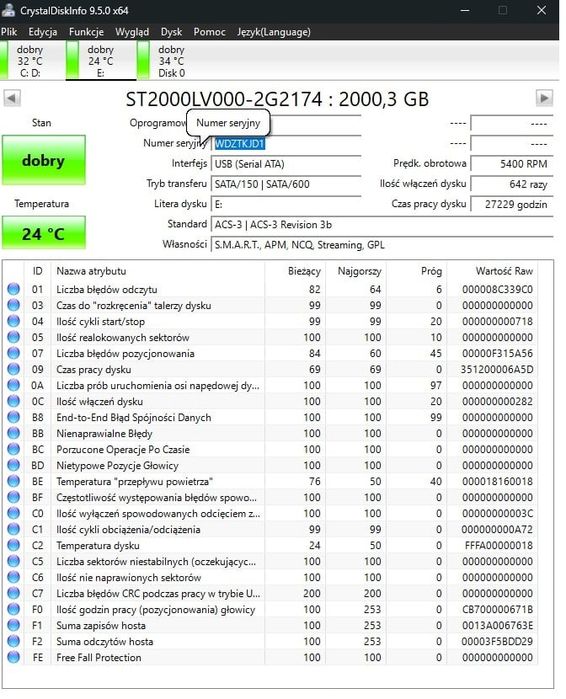This screenshot has height=699, width=566.
Task: Click the Najgorszy column header
Action: pos(355,271)
